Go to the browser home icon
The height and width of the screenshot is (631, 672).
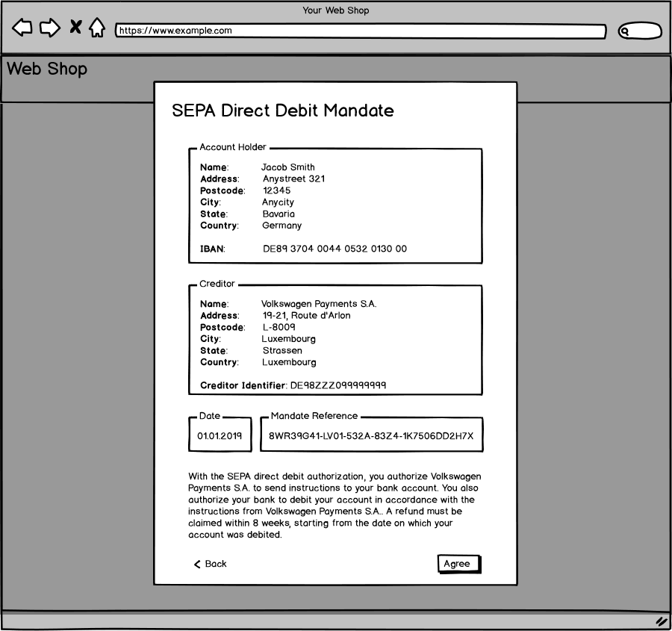pyautogui.click(x=97, y=28)
